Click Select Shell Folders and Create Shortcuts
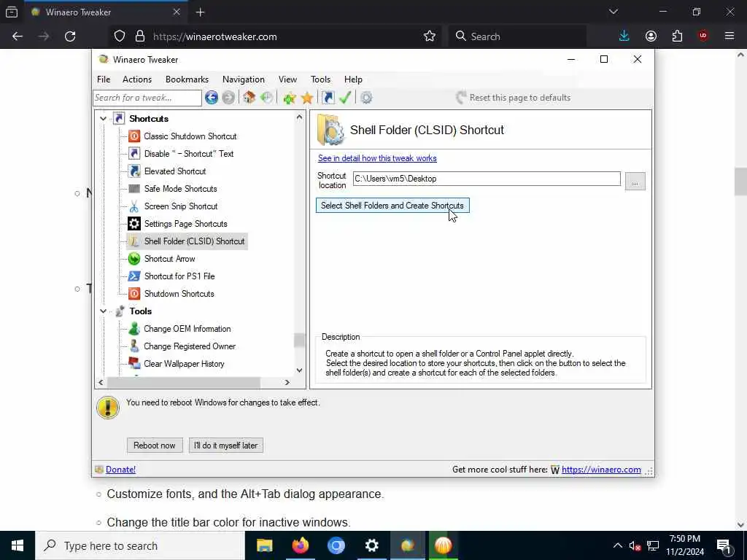 392,206
